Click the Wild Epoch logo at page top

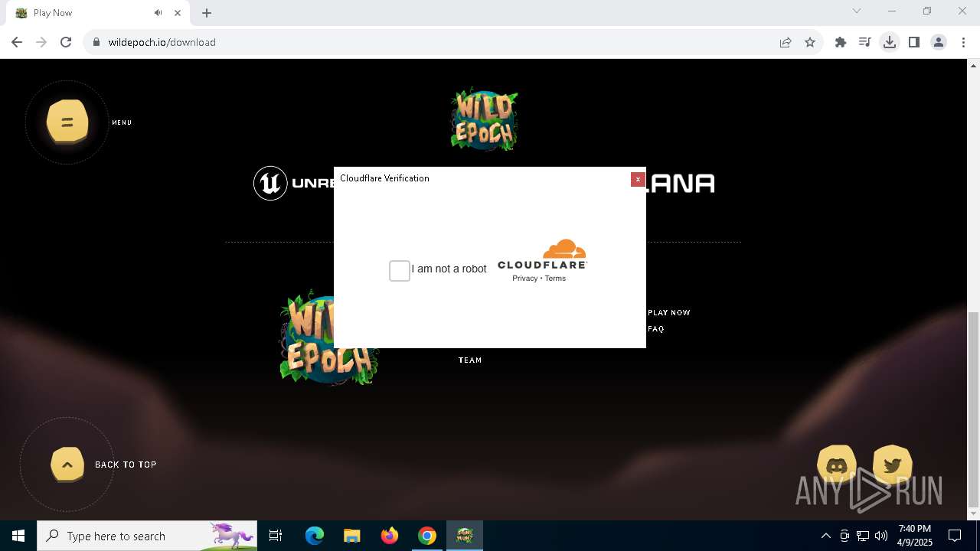point(484,119)
